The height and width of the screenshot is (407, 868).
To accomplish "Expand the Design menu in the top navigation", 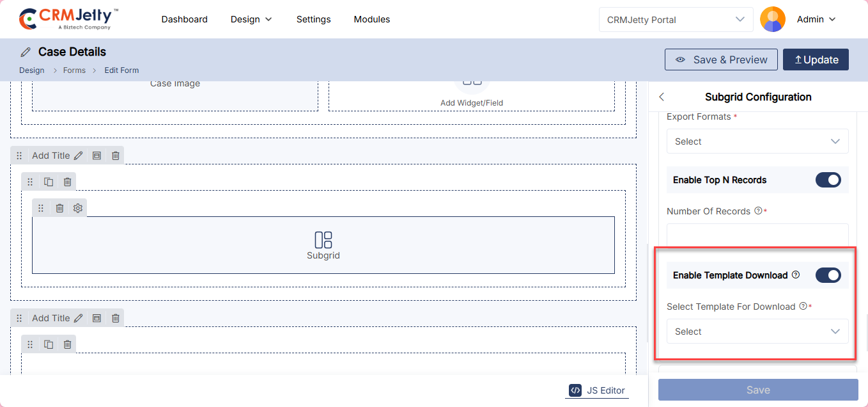I will 251,19.
